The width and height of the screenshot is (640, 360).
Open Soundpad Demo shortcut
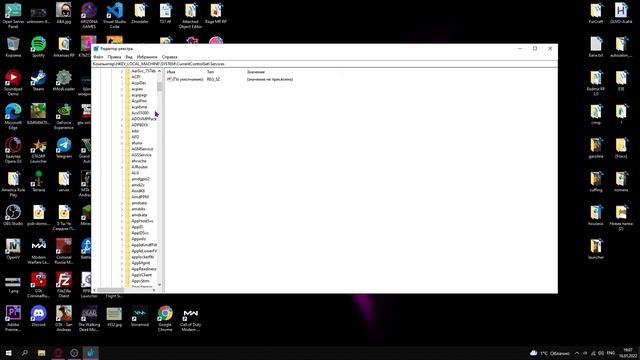[x=13, y=83]
